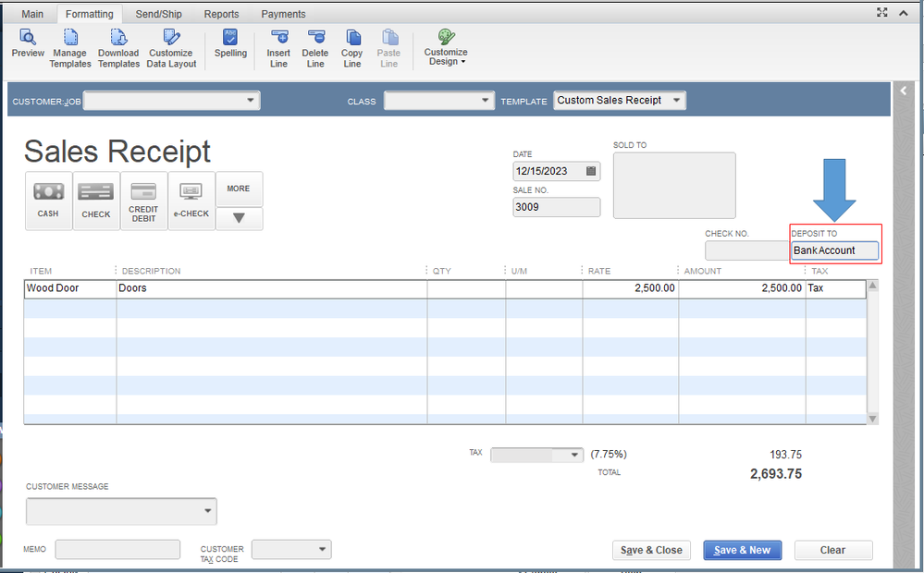Click Download Templates icon
Screen dimensions: 924x573
[118, 38]
